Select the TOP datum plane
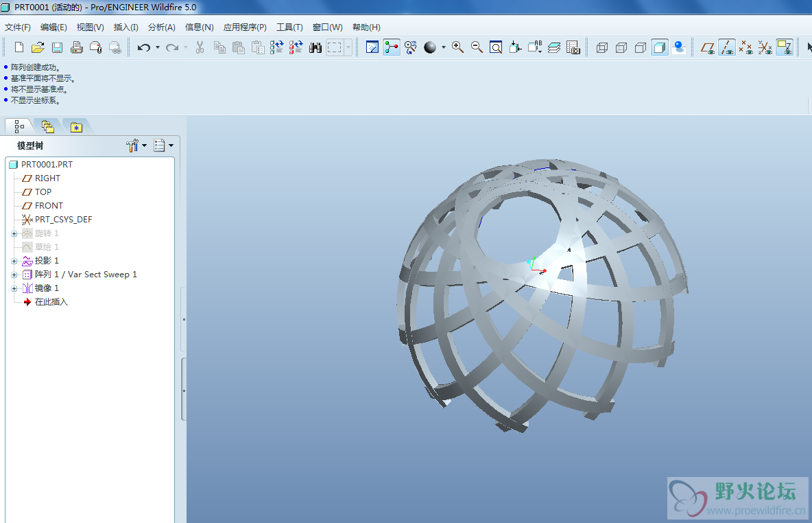Screen dimensions: 812x523 [43, 192]
